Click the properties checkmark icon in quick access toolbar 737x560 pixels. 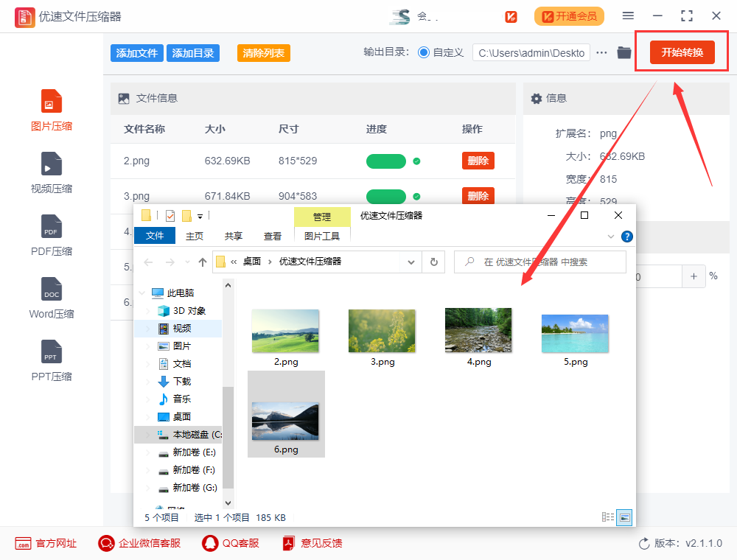coord(170,216)
